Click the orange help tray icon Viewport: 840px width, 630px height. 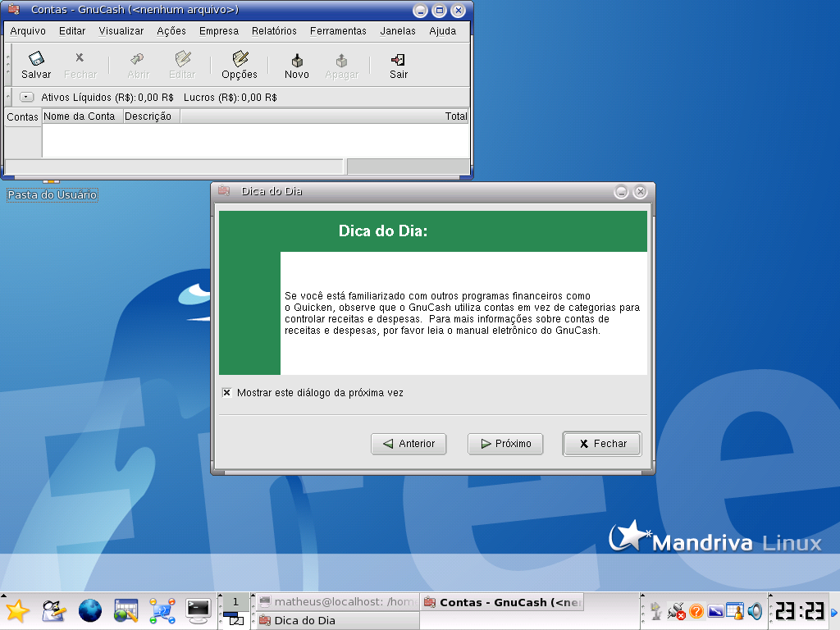click(696, 610)
